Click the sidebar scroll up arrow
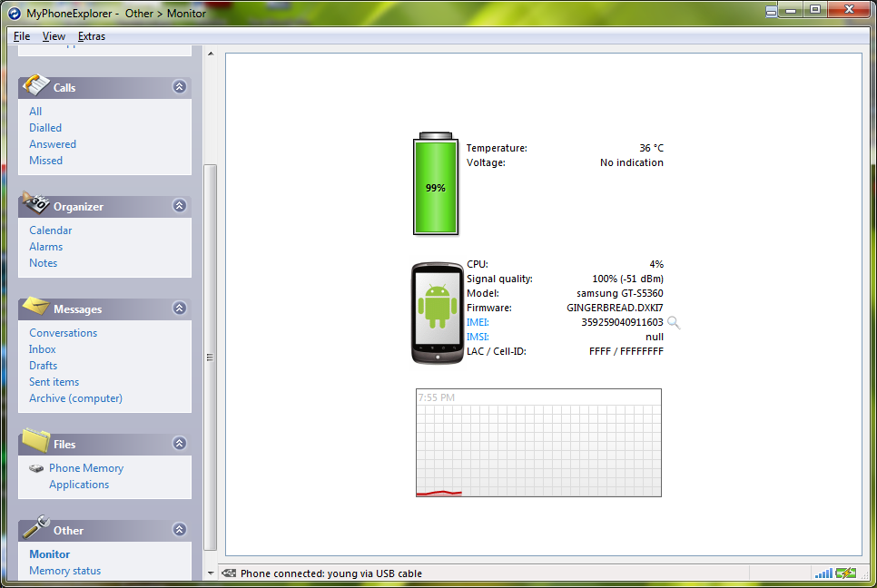The width and height of the screenshot is (877, 588). point(211,54)
